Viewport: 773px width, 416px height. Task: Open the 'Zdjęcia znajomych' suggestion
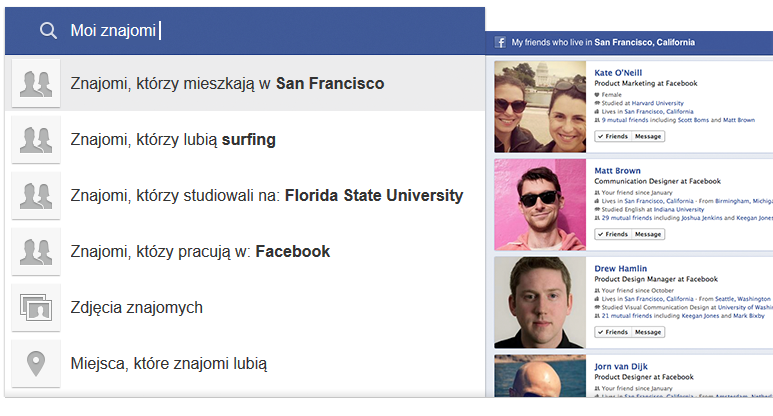point(245,307)
